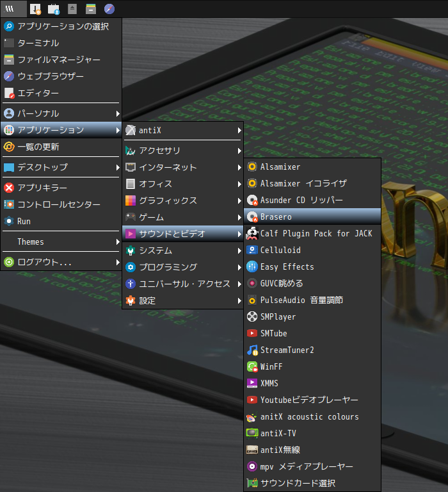Screen dimensions: 448x492
Task: Expand the Themes submenu arrow
Action: [x=118, y=242]
